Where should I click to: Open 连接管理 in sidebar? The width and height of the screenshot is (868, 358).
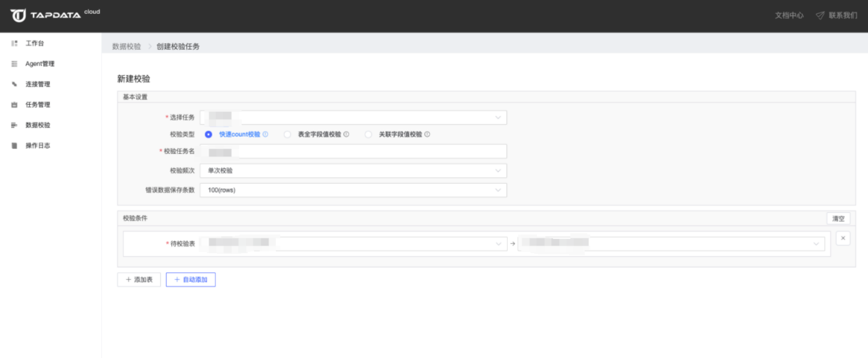[x=38, y=84]
